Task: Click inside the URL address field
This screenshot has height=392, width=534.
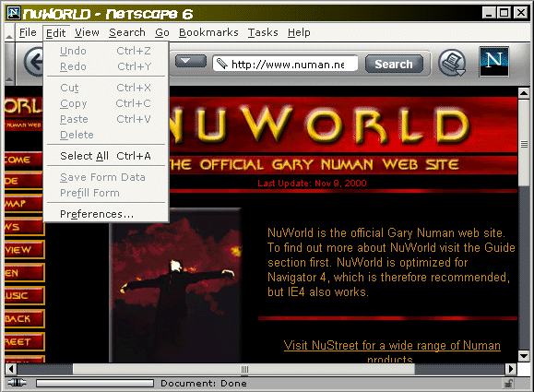Action: point(285,64)
